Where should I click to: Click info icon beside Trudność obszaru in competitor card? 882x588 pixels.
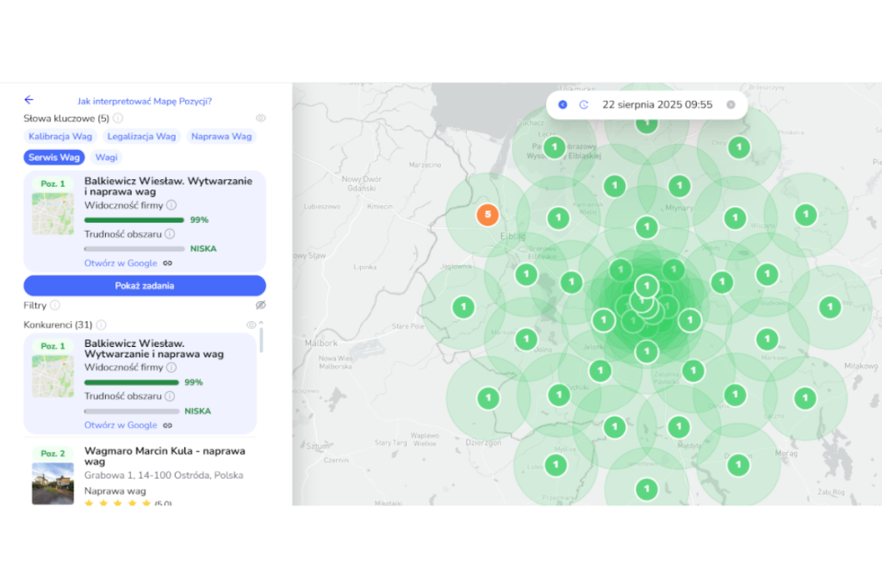[x=170, y=396]
